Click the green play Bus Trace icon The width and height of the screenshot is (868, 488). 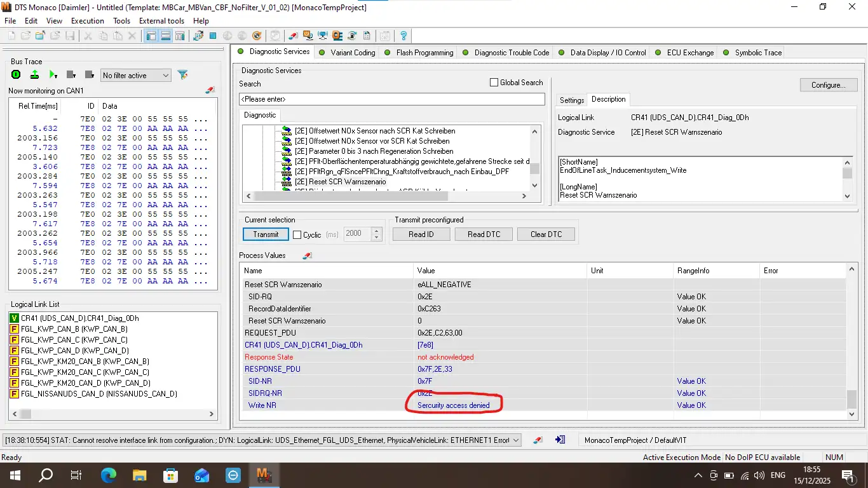(x=53, y=75)
